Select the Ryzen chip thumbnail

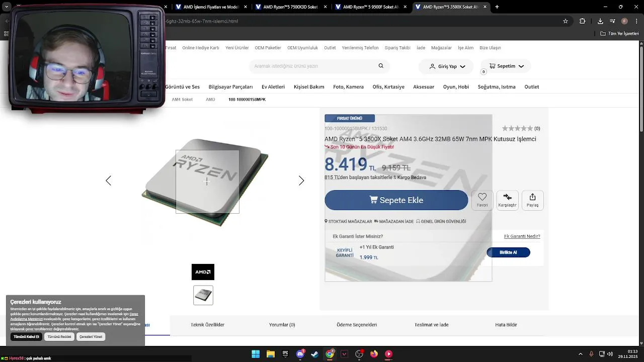tap(203, 295)
